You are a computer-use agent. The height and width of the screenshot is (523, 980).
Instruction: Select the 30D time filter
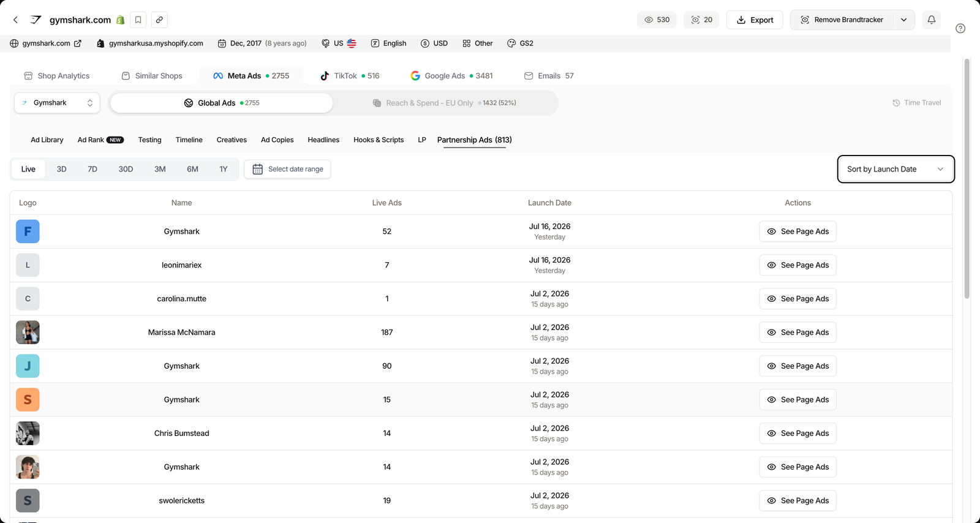126,169
